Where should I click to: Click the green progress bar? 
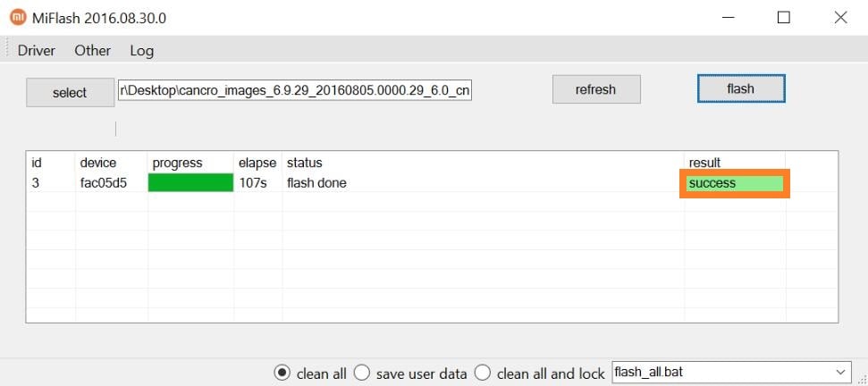point(190,183)
